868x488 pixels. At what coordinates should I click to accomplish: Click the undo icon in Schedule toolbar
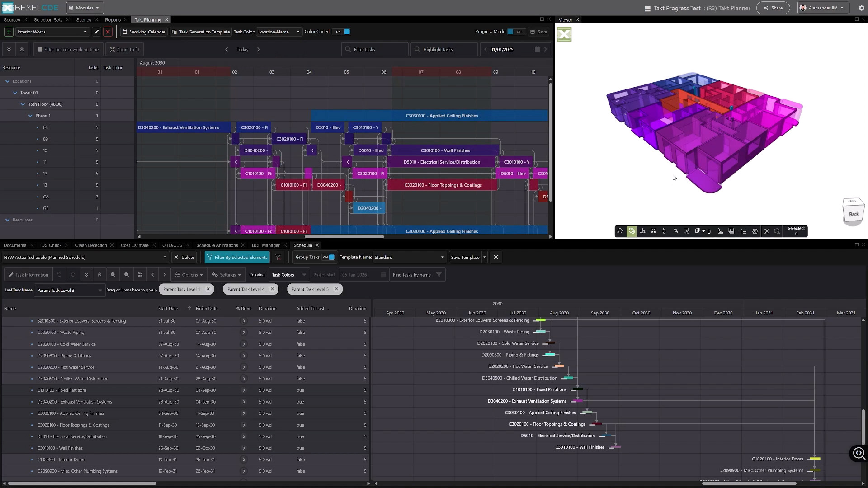click(59, 274)
